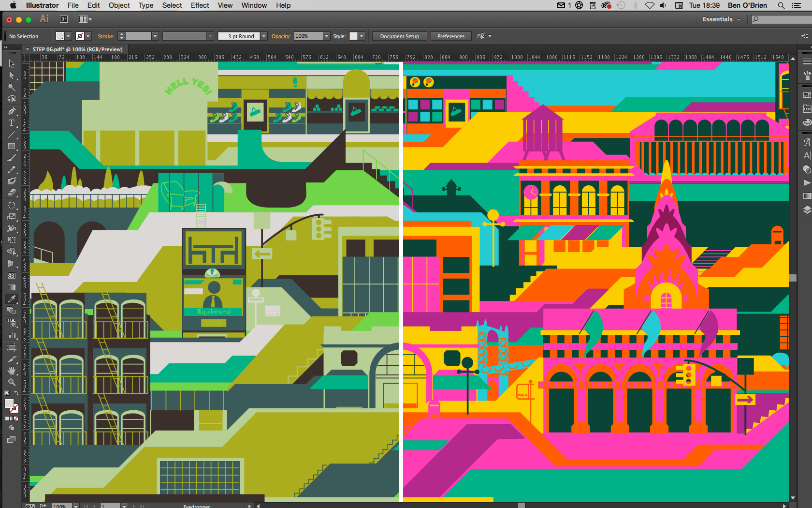Swap fill and stroke colors

point(16,393)
